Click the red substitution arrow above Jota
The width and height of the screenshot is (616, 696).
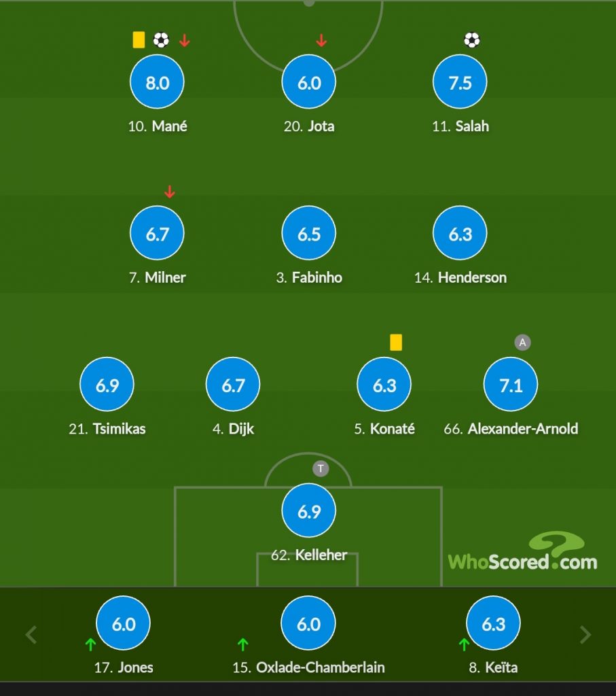coord(321,41)
